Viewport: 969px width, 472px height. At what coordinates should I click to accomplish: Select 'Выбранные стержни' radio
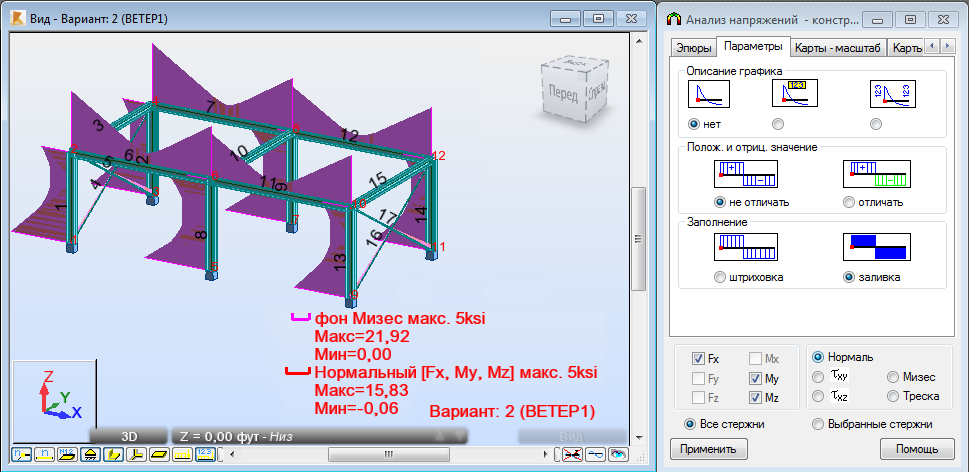point(818,424)
